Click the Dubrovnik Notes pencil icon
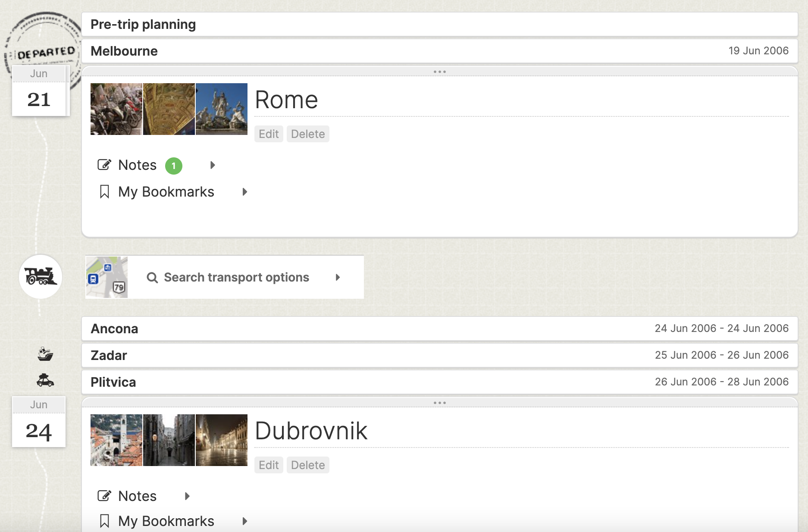The image size is (808, 532). (x=104, y=496)
